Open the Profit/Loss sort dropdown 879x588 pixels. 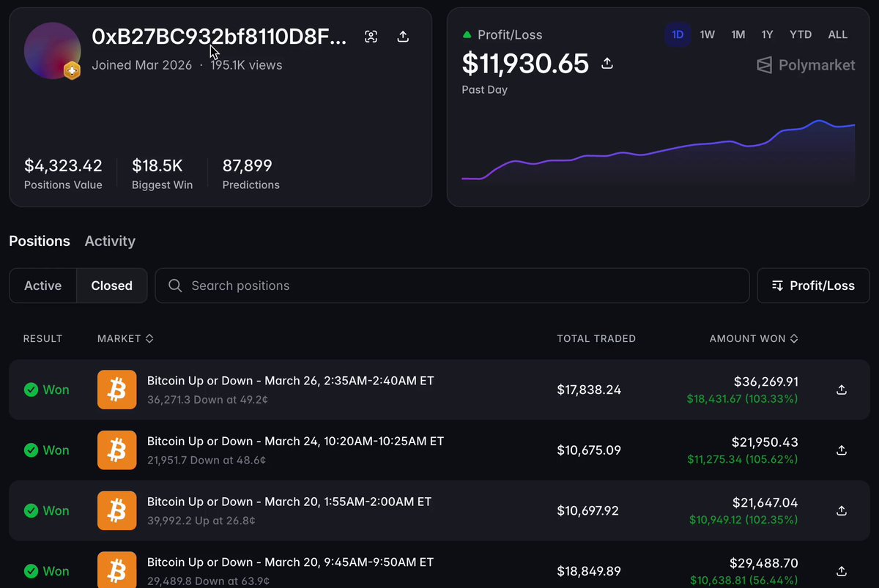[813, 286]
